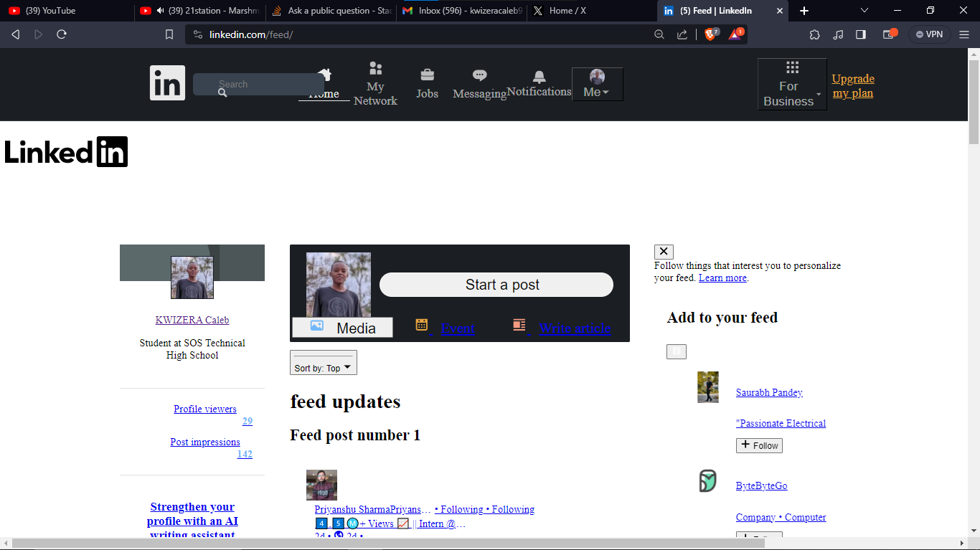The width and height of the screenshot is (980, 550).
Task: Open the Brave Wallet icon
Action: tap(890, 34)
